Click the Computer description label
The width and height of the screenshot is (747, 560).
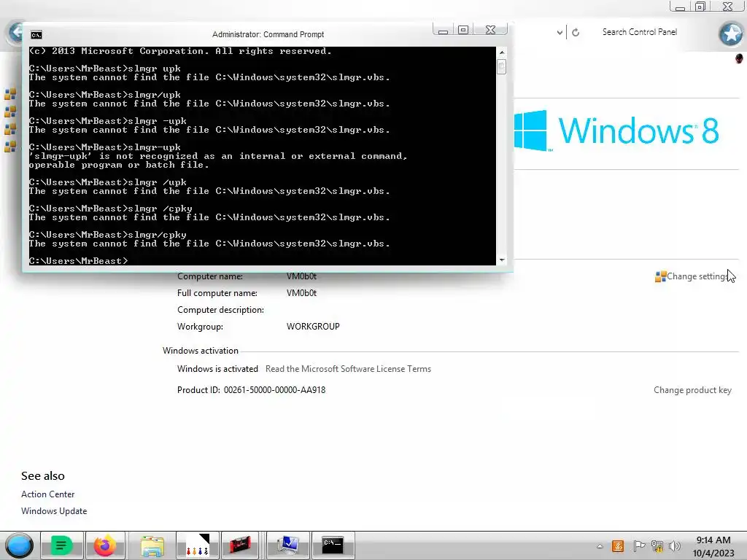click(220, 310)
